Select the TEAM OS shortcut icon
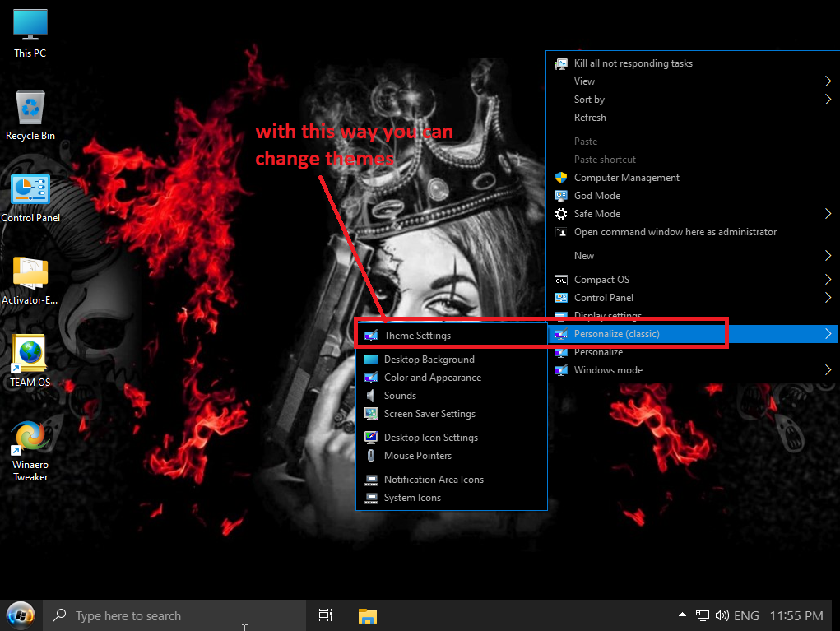 point(30,361)
